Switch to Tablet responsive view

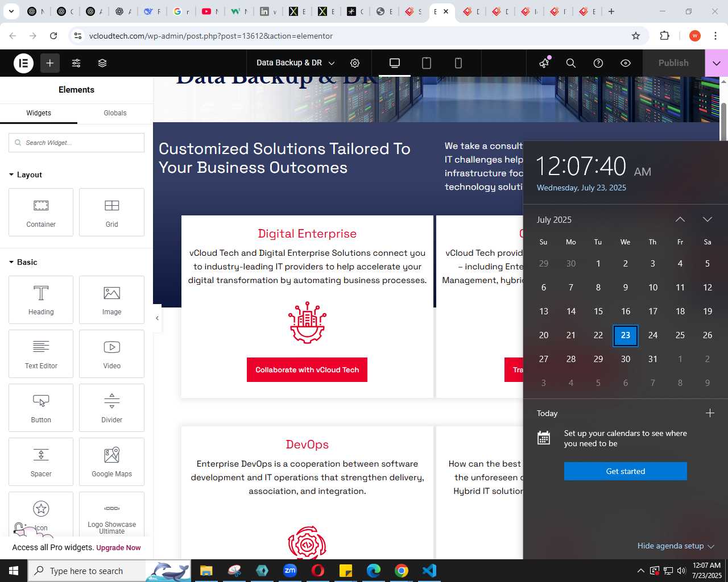pyautogui.click(x=427, y=63)
